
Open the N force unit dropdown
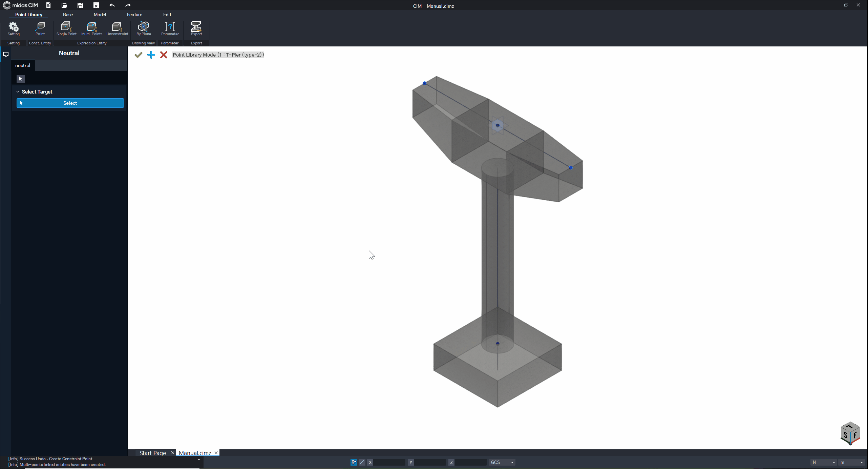click(823, 462)
